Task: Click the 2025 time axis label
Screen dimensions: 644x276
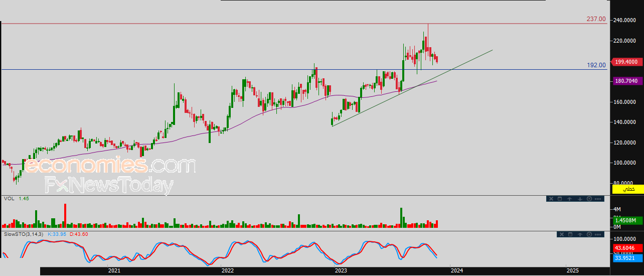Action: pos(572,270)
